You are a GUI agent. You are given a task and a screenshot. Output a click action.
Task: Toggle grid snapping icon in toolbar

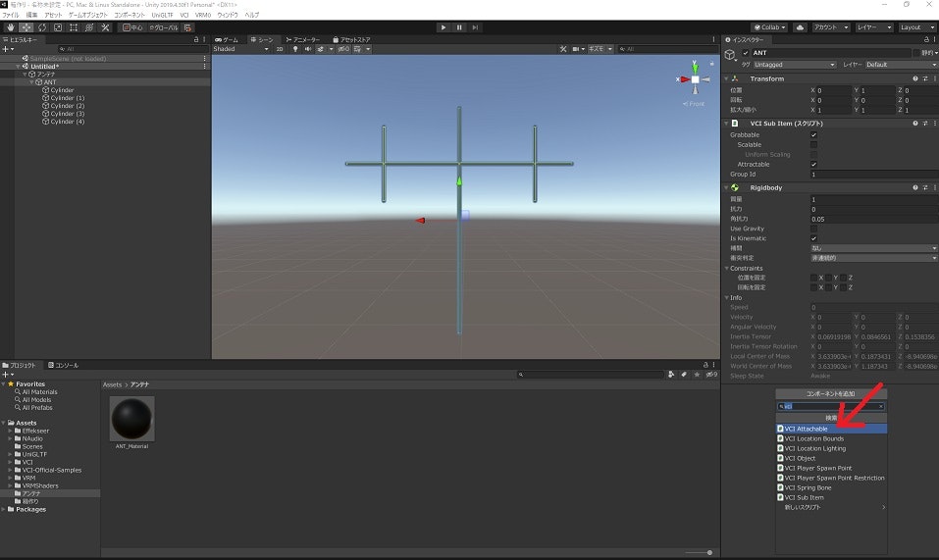[188, 27]
